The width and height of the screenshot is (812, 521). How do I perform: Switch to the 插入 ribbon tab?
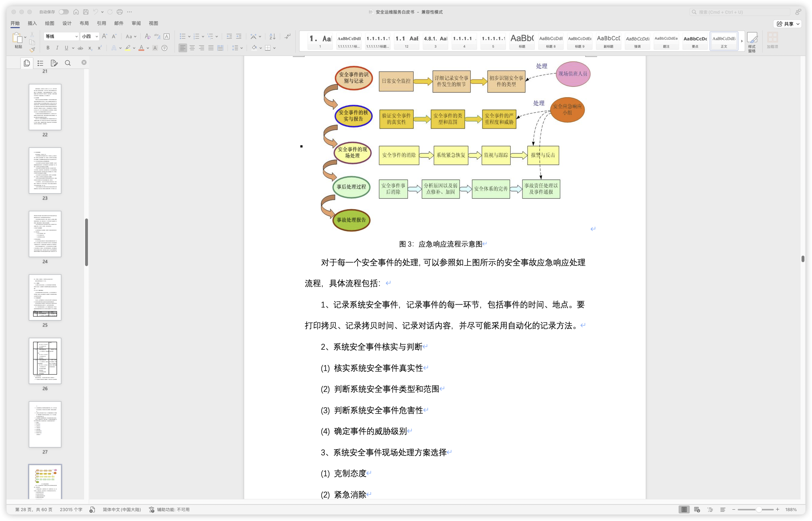(x=32, y=23)
